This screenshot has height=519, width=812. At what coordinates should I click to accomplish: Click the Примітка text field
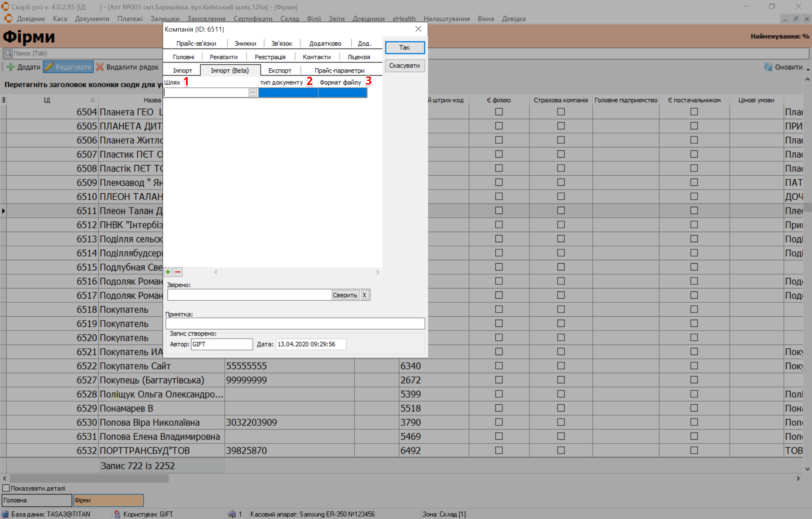click(x=295, y=323)
